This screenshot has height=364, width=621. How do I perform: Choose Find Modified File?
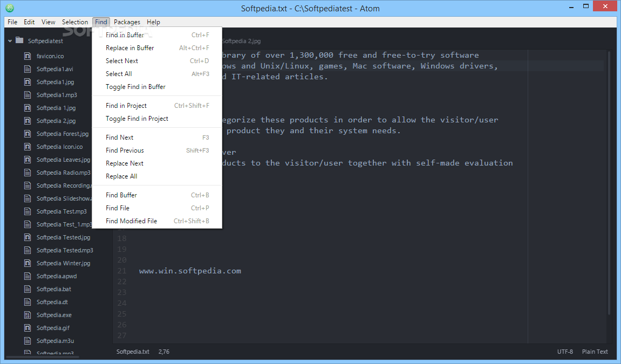[157, 221]
